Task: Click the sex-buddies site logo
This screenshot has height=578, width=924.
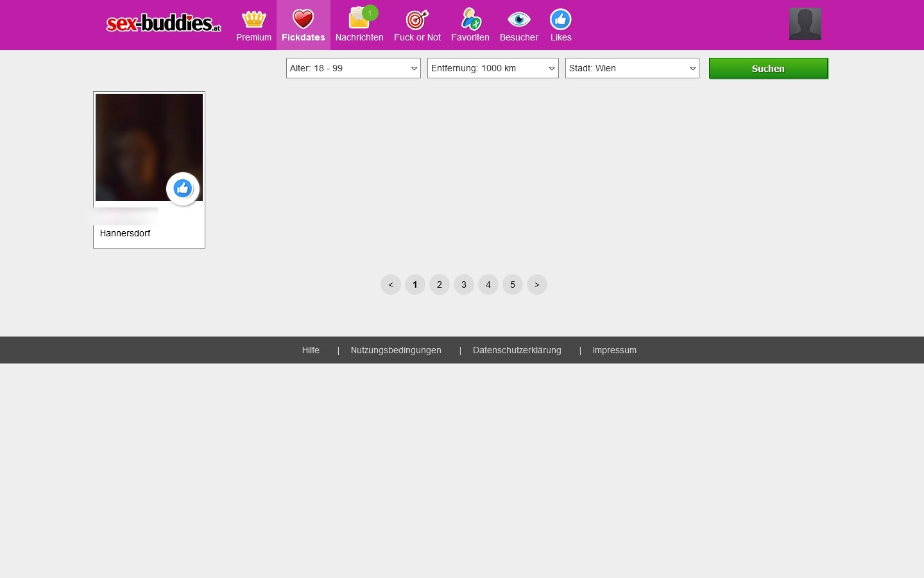Action: (163, 23)
